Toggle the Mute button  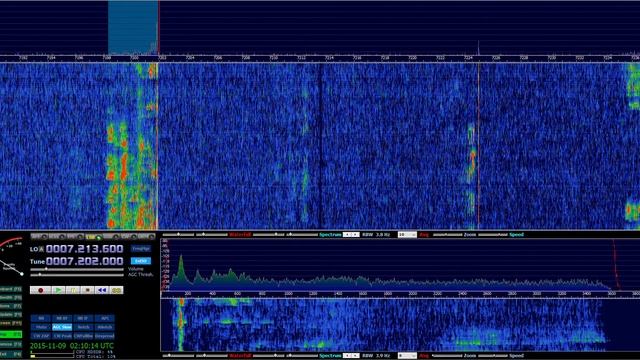[41, 327]
